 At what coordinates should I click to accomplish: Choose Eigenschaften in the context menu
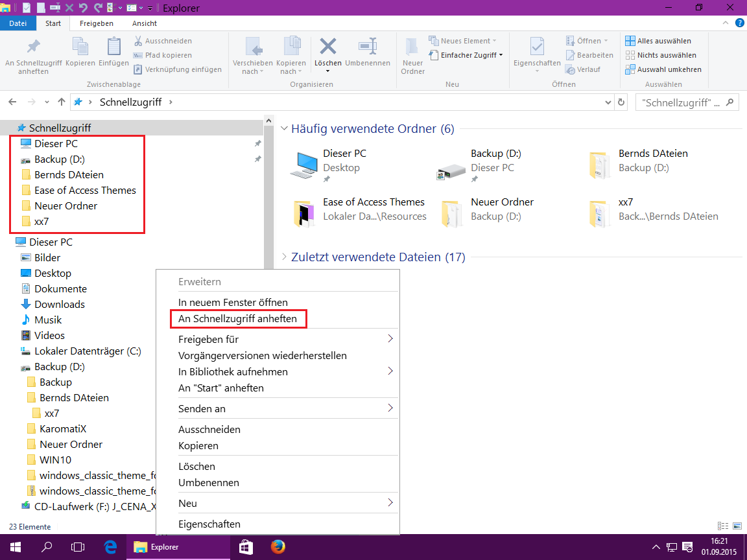[209, 524]
